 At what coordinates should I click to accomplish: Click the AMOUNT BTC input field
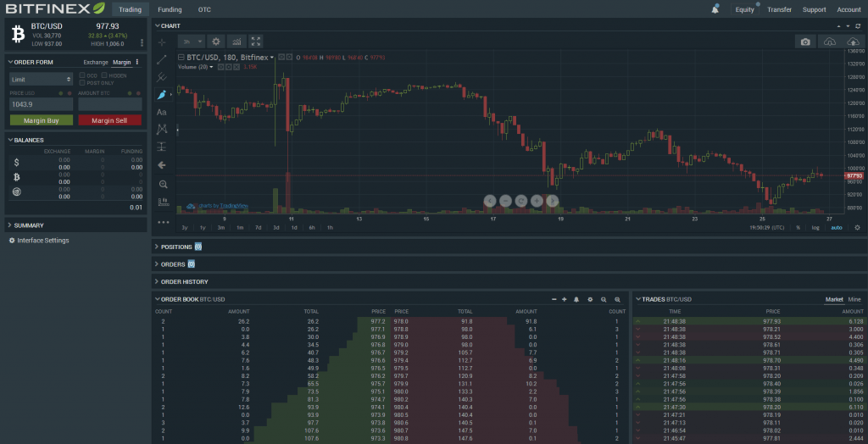click(x=109, y=104)
